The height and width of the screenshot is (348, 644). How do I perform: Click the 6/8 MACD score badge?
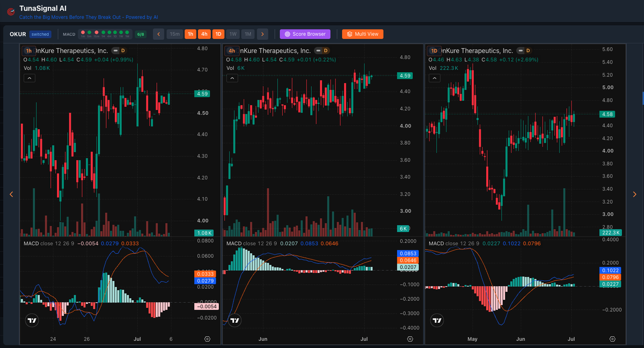click(x=141, y=34)
